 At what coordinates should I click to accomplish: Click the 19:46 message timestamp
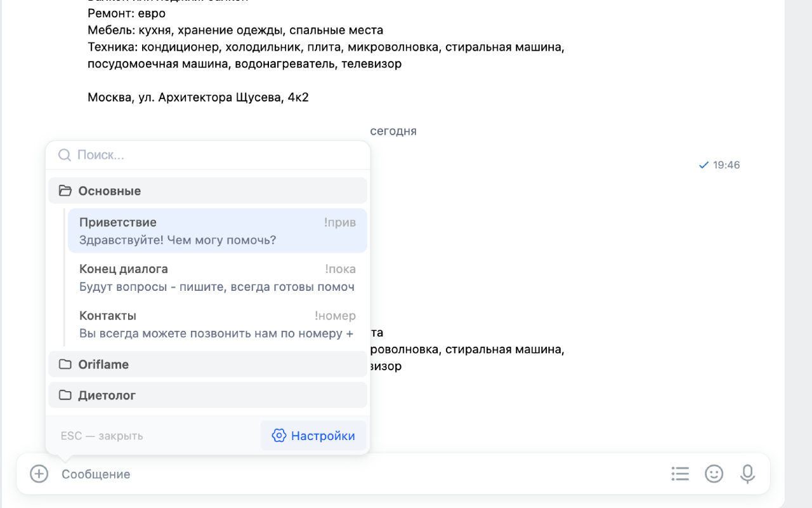point(726,165)
